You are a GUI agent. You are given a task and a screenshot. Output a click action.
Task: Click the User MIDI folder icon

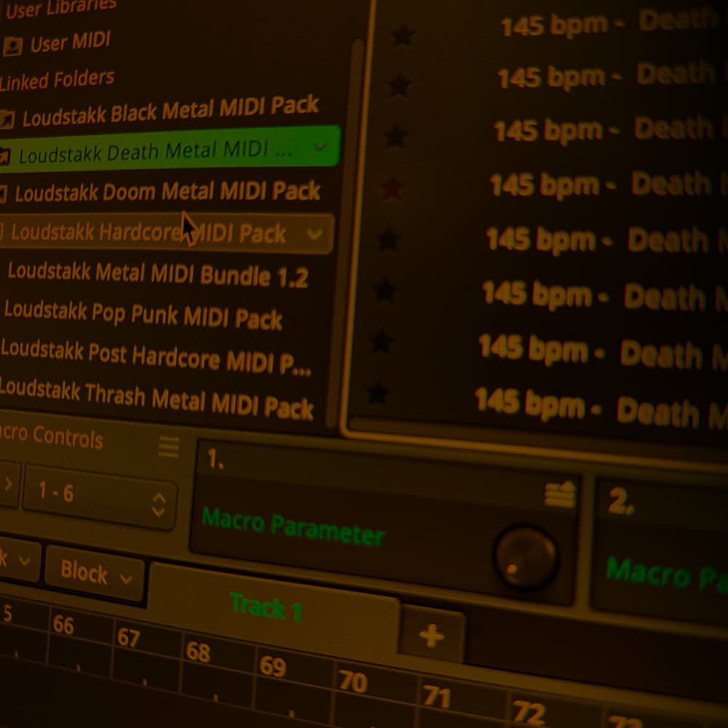pos(13,47)
